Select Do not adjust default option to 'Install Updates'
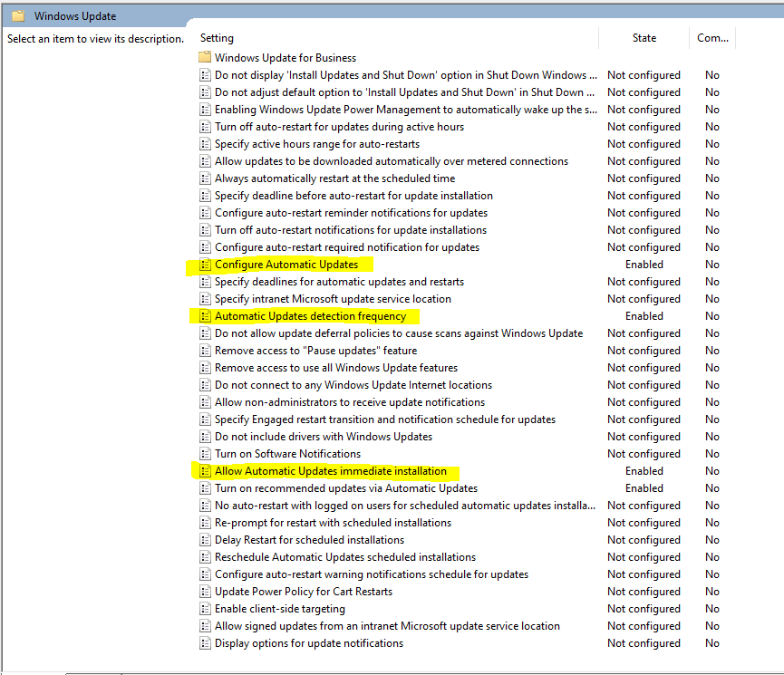784x675 pixels. click(404, 92)
